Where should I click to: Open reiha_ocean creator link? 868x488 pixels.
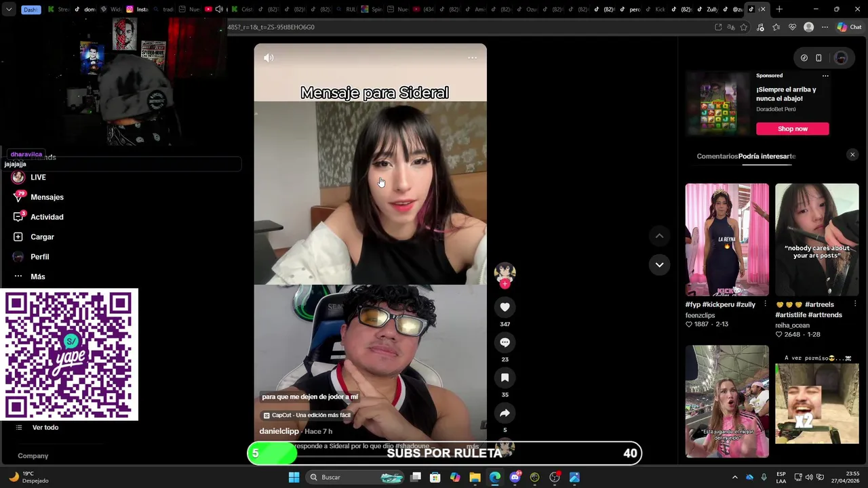coord(792,325)
